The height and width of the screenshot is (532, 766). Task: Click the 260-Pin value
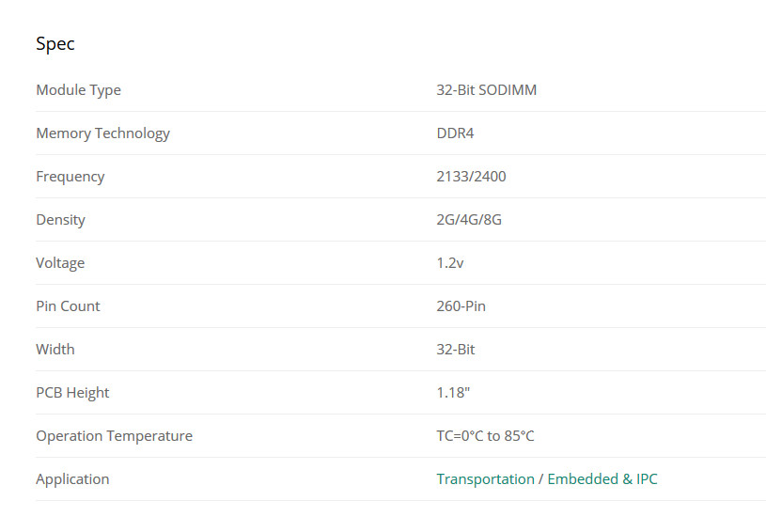click(461, 306)
